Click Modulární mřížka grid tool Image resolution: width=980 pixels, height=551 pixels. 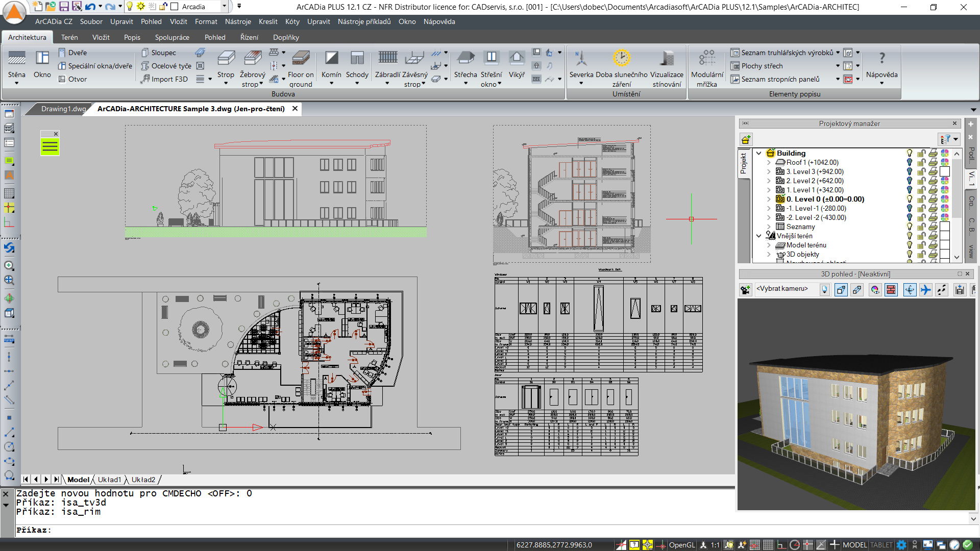pos(707,68)
